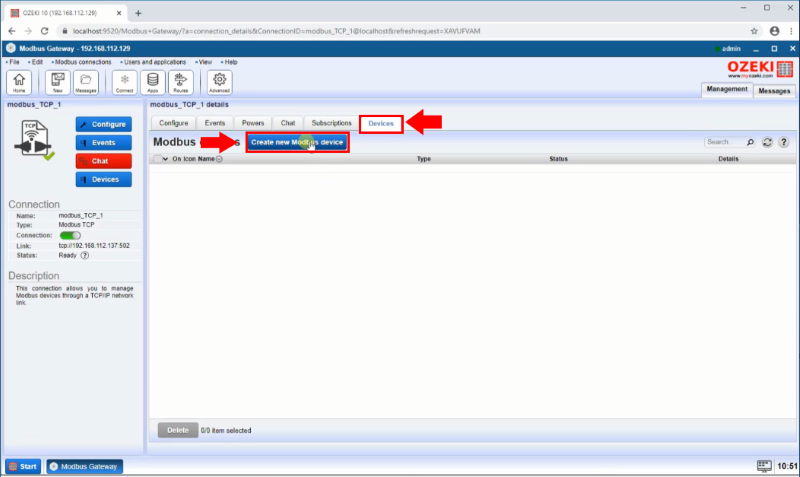Switch to the Management tab
This screenshot has height=477, width=800.
727,89
